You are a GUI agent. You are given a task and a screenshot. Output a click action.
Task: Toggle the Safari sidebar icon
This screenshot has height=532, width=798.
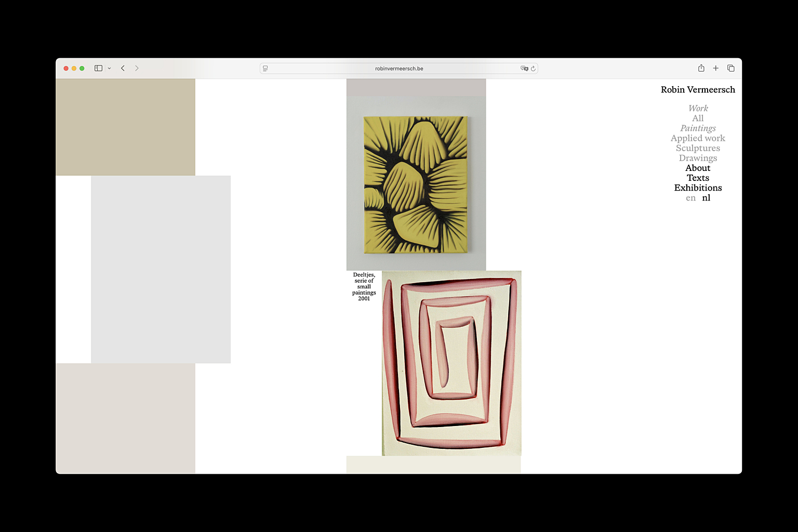(x=98, y=68)
